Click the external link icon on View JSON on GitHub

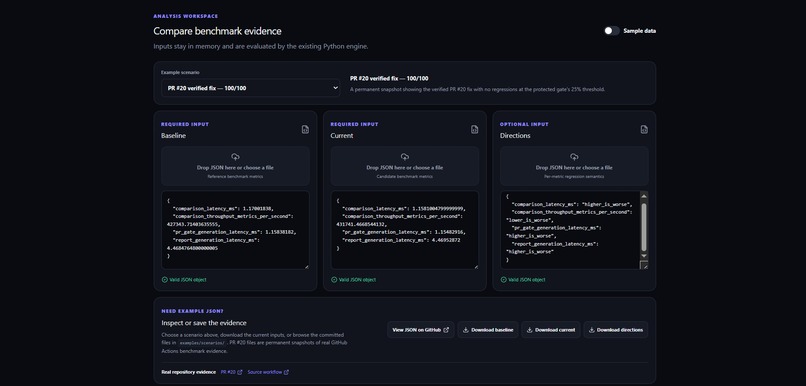(x=446, y=330)
